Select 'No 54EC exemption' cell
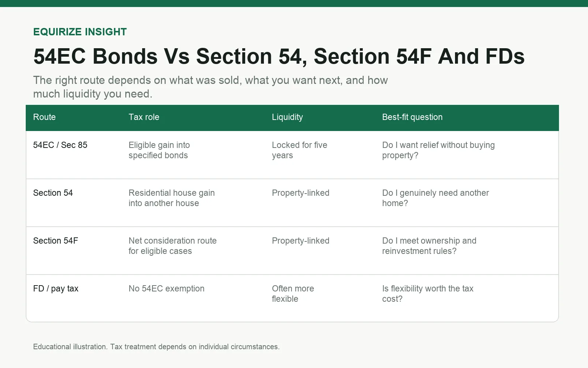 pyautogui.click(x=166, y=289)
